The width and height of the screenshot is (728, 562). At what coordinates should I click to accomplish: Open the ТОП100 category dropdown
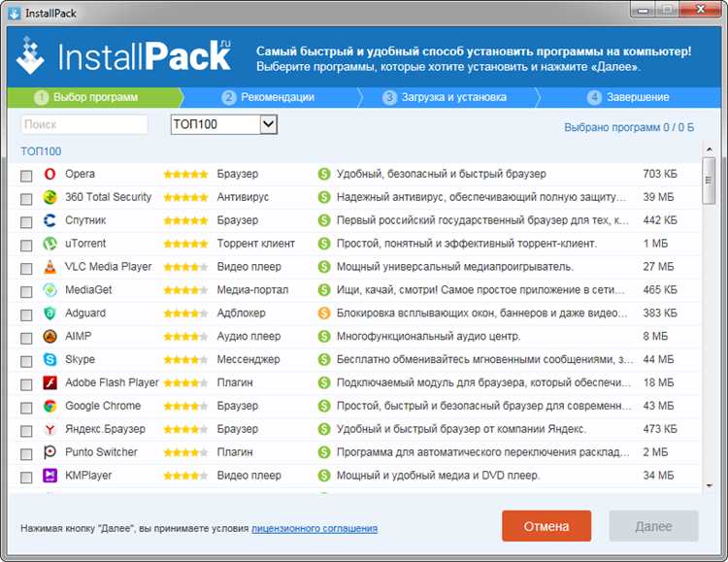coord(269,124)
